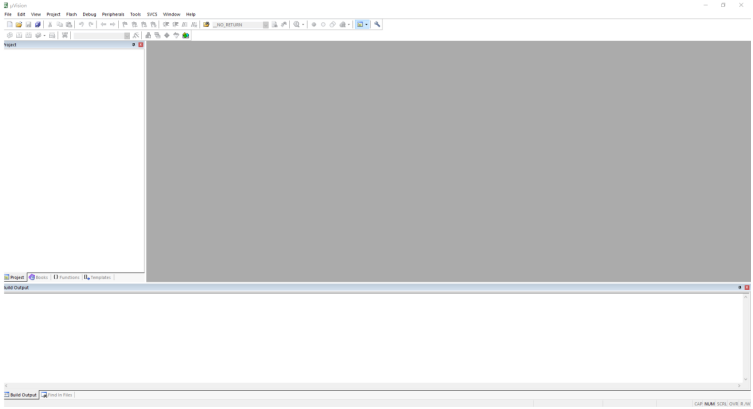753x409 pixels.
Task: Open the Peripherals menu
Action: point(112,14)
